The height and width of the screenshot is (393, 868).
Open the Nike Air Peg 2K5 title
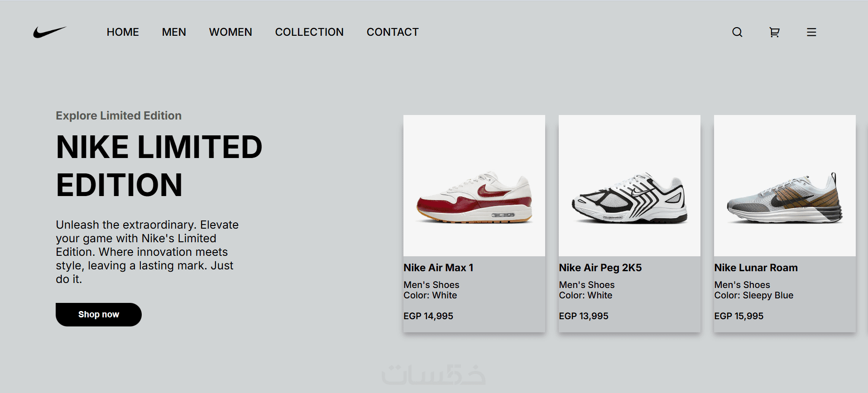pos(600,268)
